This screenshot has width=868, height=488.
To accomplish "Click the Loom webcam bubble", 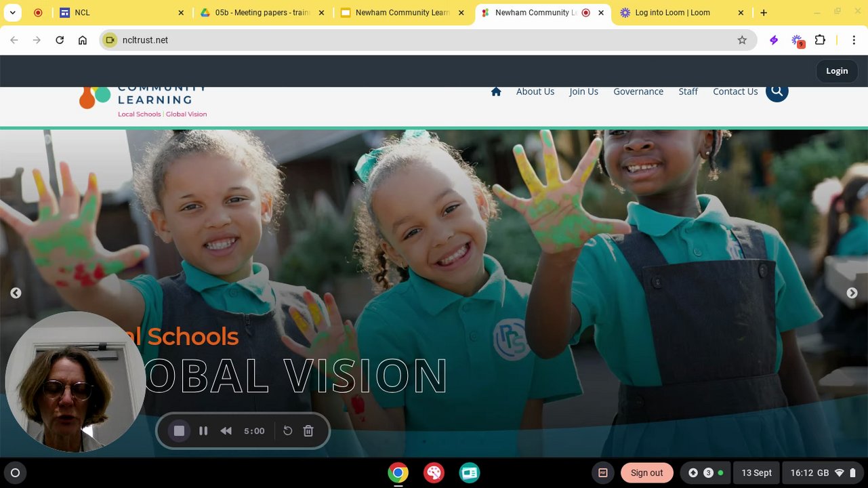I will (75, 382).
